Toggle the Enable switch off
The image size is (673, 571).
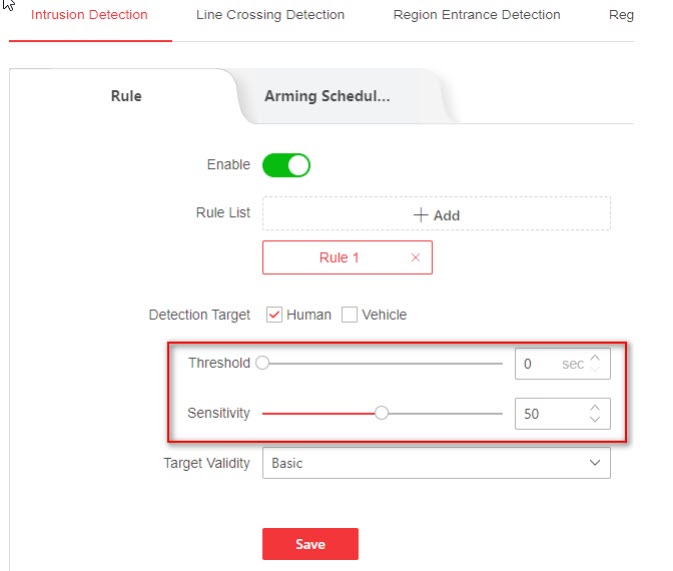tap(286, 165)
